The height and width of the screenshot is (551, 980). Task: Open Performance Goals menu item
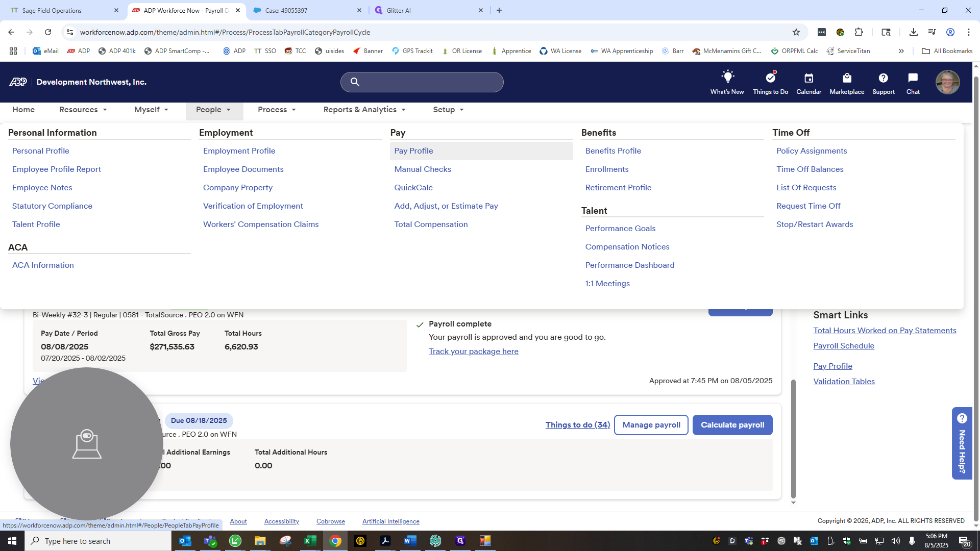(x=620, y=229)
